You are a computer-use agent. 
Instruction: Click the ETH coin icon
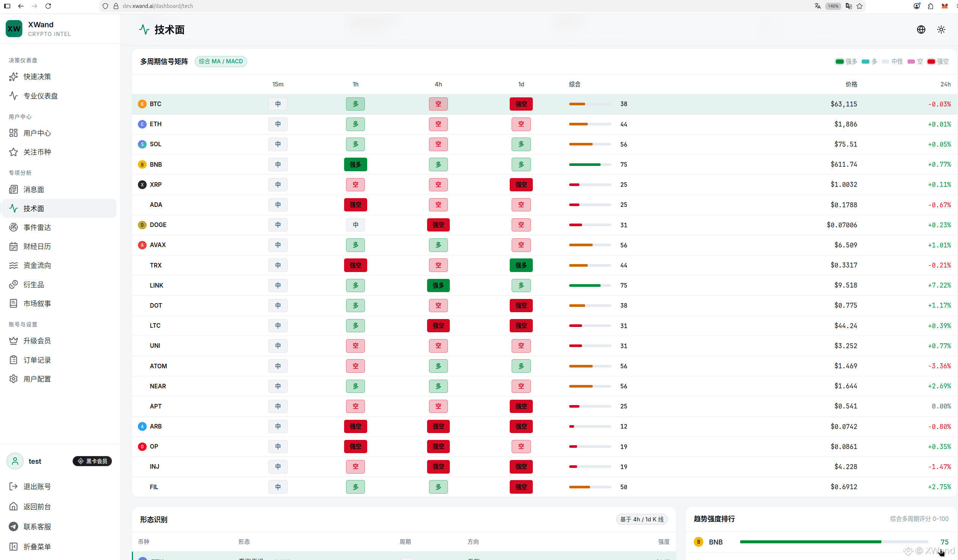(142, 124)
